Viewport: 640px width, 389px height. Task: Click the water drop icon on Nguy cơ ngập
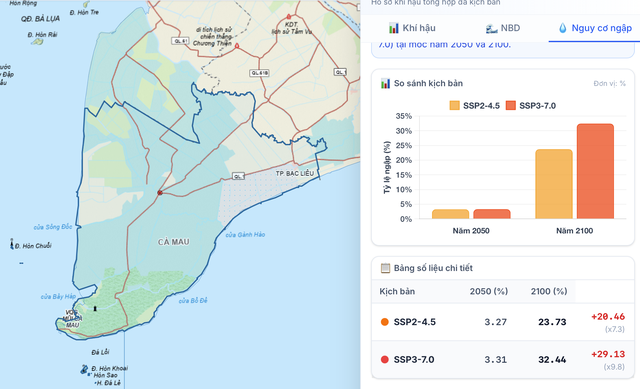coord(563,28)
